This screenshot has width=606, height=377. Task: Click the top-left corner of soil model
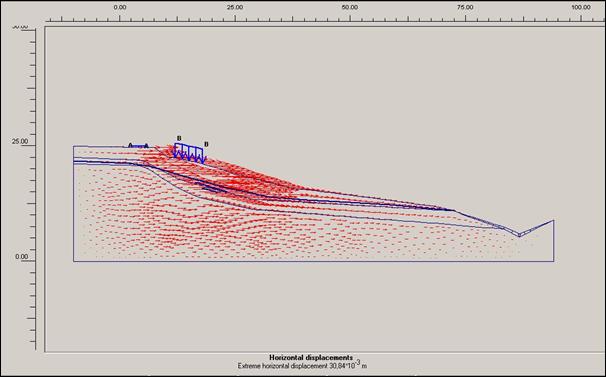pos(73,146)
